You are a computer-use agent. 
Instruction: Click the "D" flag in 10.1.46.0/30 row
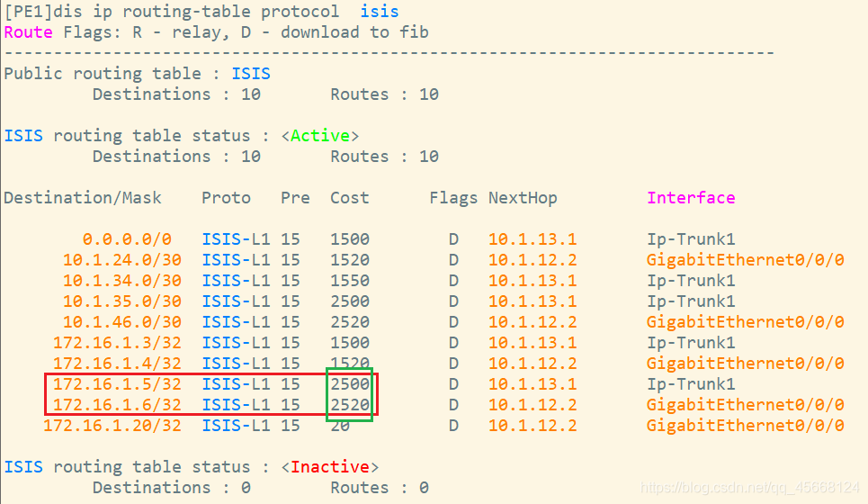(x=453, y=322)
